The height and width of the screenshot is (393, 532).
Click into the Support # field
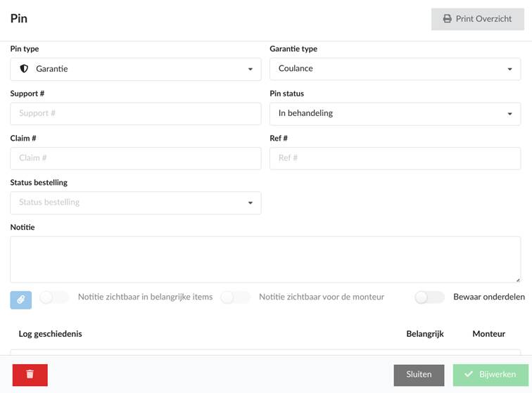click(135, 113)
